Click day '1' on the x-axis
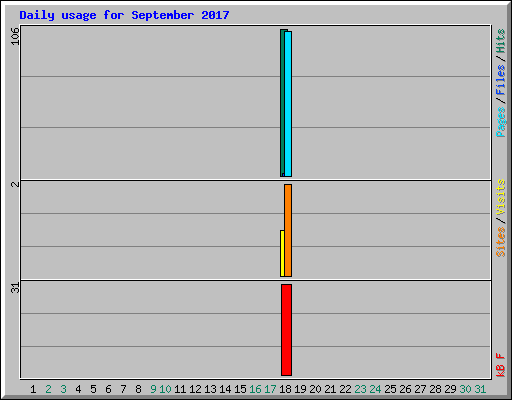Image resolution: width=512 pixels, height=400 pixels. pyautogui.click(x=33, y=389)
